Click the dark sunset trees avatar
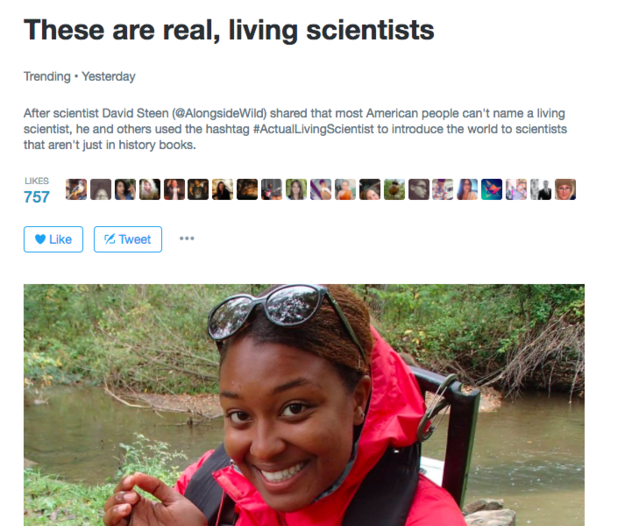This screenshot has height=526, width=639. (247, 189)
